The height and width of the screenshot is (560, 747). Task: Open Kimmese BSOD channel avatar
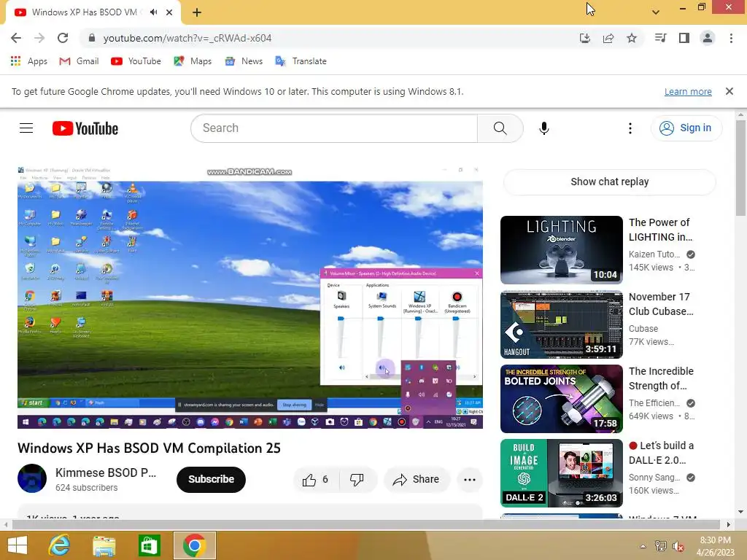(x=32, y=478)
